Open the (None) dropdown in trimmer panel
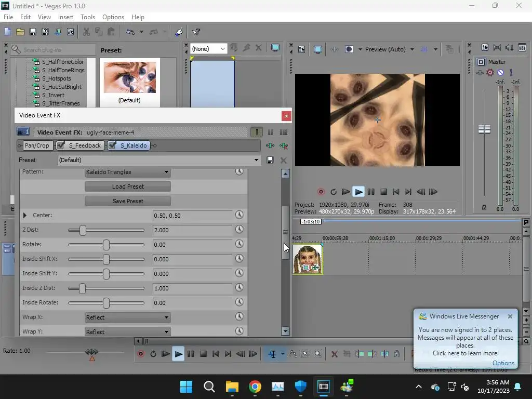The image size is (532, 399). coord(208,49)
